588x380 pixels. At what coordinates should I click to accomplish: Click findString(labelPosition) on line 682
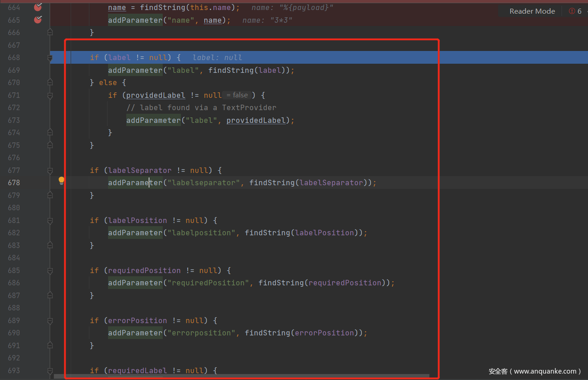pyautogui.click(x=301, y=233)
